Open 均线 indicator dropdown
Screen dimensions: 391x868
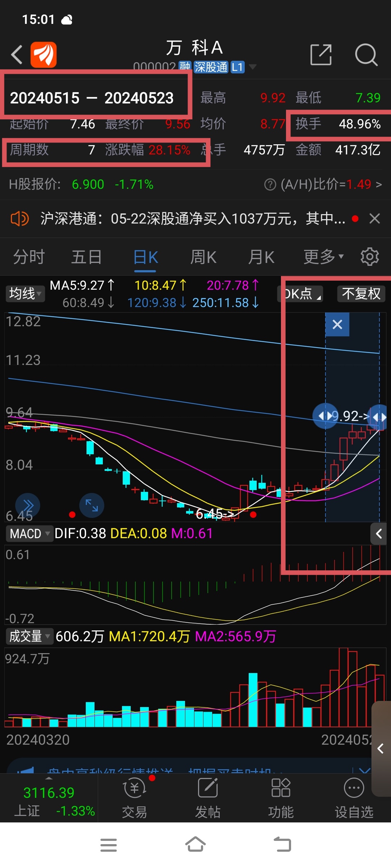click(25, 294)
